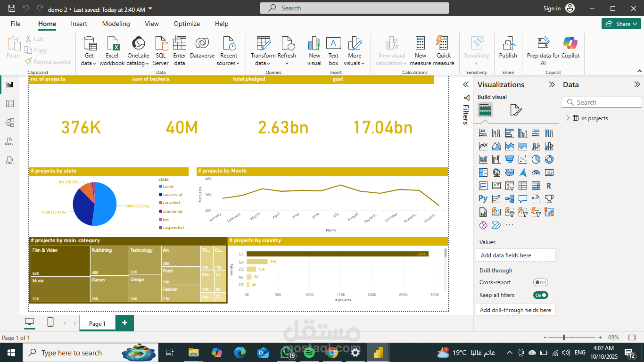Choose the KPI visual
This screenshot has height=362, width=644.
click(x=496, y=186)
